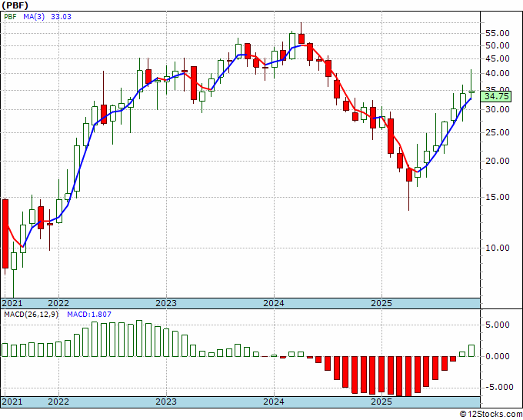Viewport: 523px width, 420px height.
Task: Click the last green MACD histogram bar
Action: pos(471,351)
